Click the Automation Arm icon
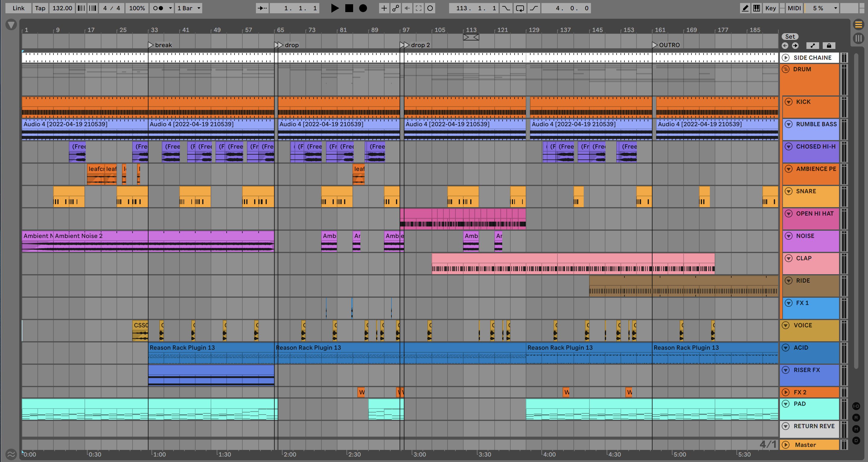868x462 pixels. [x=396, y=8]
